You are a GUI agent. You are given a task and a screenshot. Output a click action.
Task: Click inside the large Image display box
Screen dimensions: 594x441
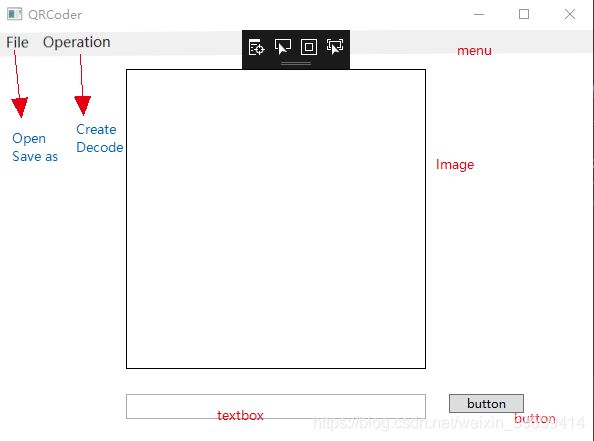pos(276,219)
